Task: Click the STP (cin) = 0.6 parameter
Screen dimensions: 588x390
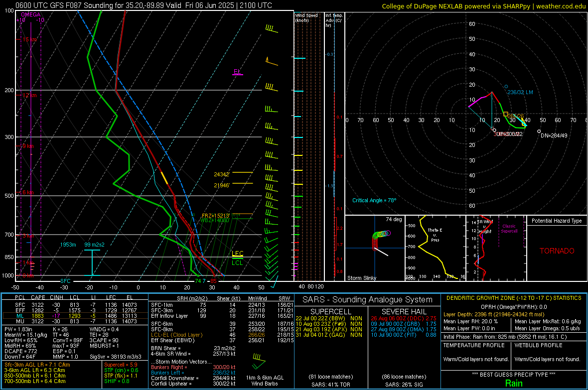Action: coord(121,370)
